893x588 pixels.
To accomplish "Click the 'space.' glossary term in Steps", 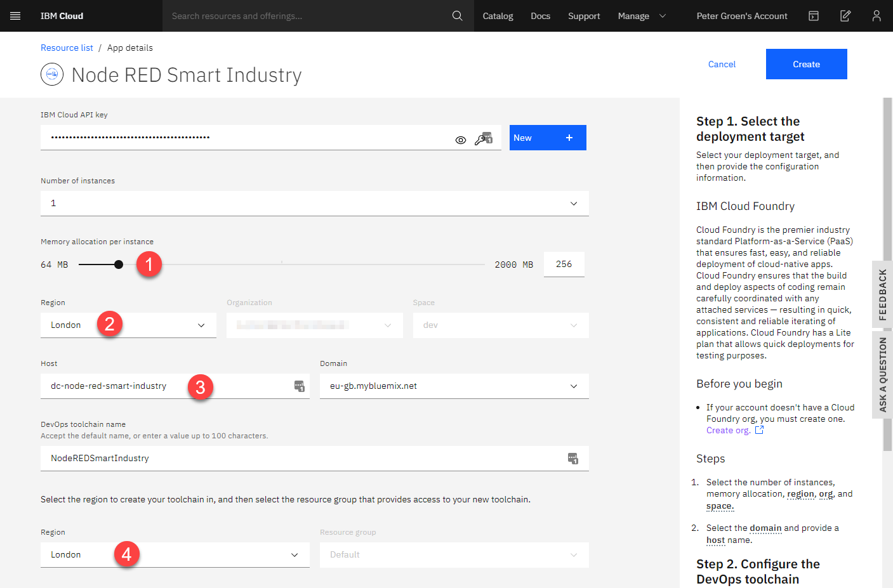I will tap(720, 506).
